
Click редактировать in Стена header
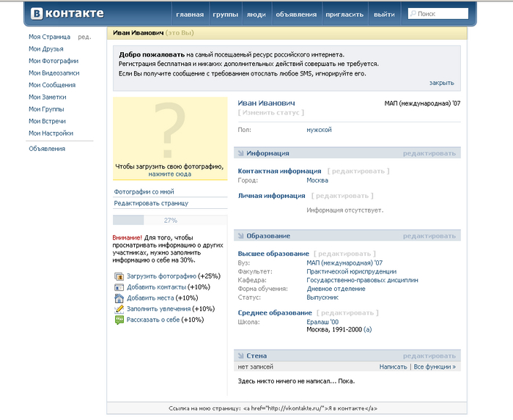(429, 356)
